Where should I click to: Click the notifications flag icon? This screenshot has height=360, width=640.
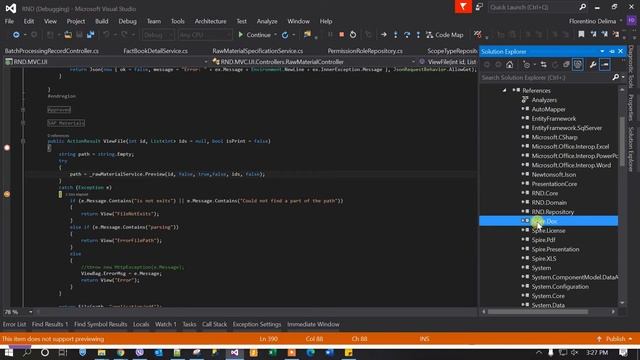463,7
